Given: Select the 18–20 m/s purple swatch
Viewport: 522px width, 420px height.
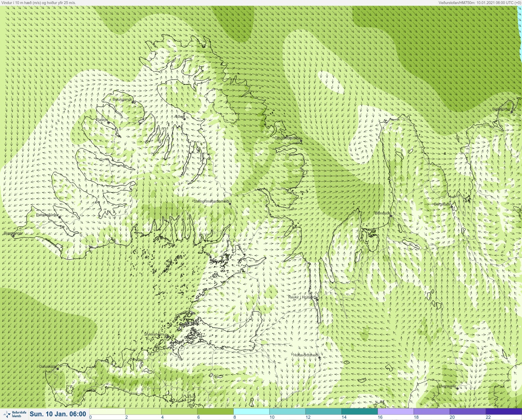Looking at the screenshot, I should tap(432, 411).
